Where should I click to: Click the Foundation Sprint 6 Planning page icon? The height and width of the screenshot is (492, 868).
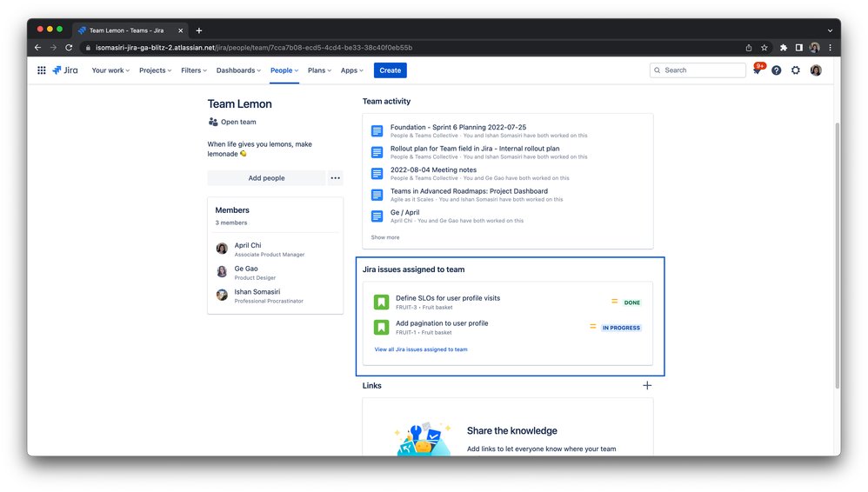click(x=377, y=131)
